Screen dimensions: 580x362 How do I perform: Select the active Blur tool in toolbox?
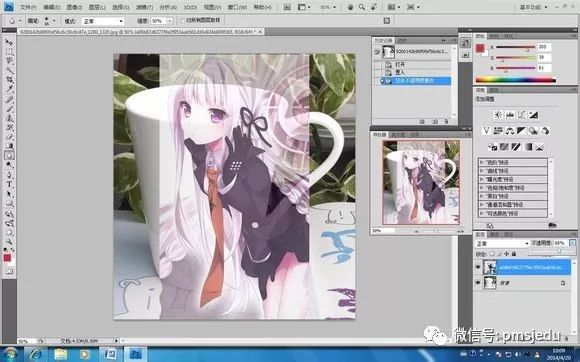(x=9, y=156)
